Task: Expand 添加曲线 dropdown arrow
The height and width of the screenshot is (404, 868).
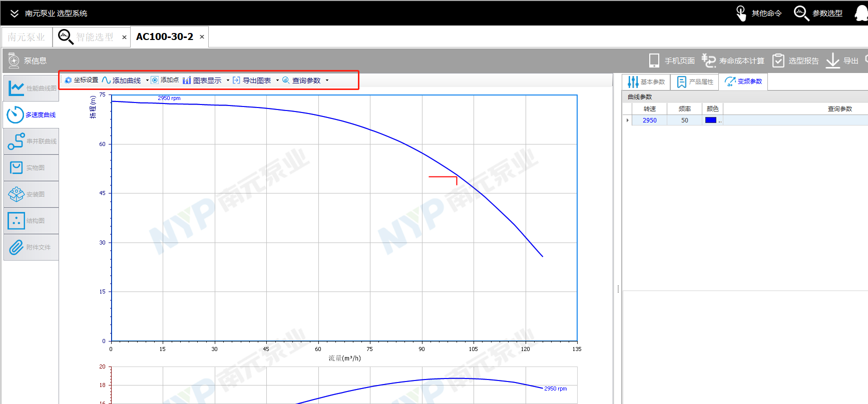Action: 147,80
